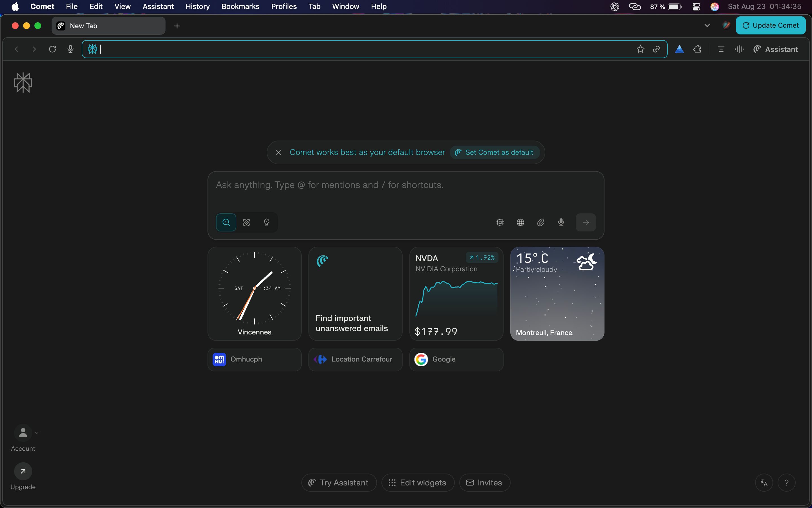
Task: Open the File menu
Action: [72, 6]
